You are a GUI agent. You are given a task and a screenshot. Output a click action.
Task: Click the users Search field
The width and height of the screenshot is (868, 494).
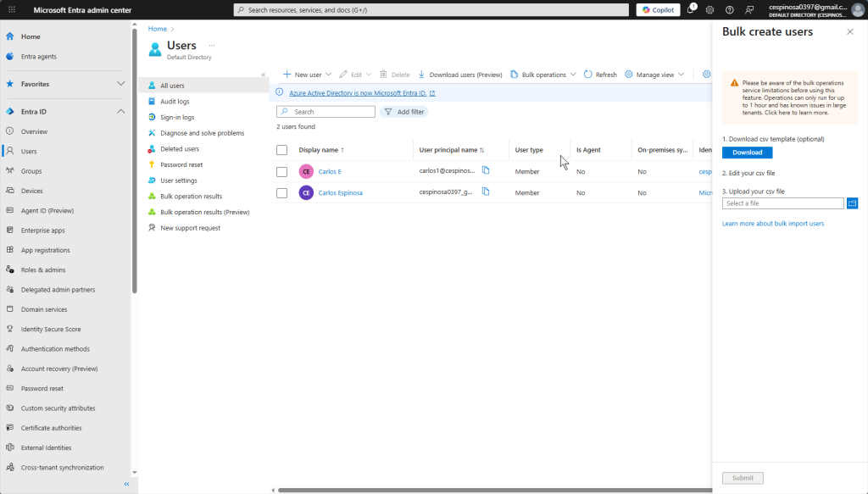pos(331,112)
